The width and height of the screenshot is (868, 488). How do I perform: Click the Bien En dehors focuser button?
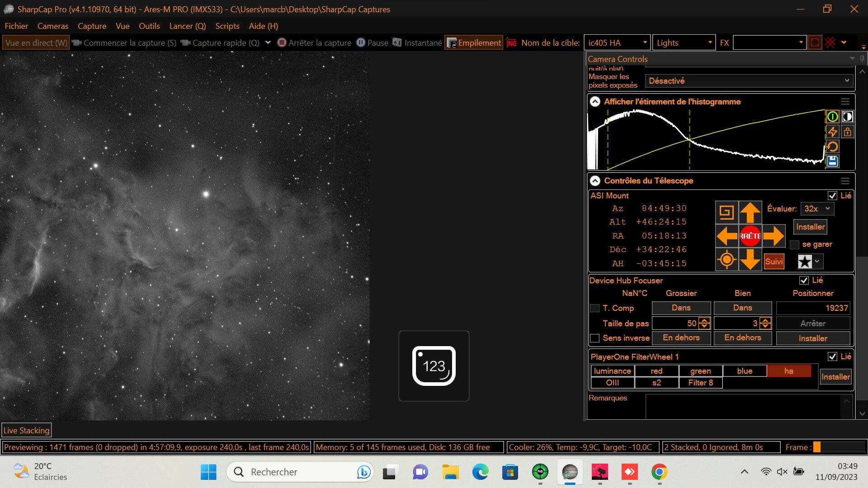[x=742, y=338]
